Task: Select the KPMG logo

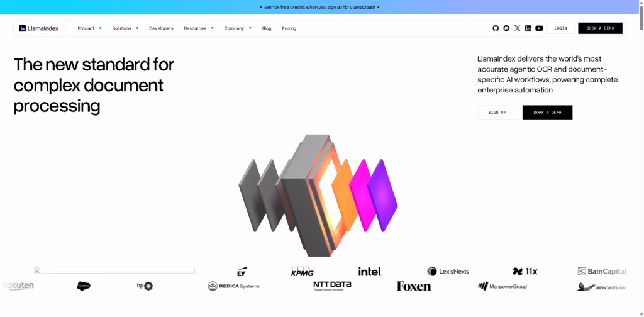Action: click(303, 272)
